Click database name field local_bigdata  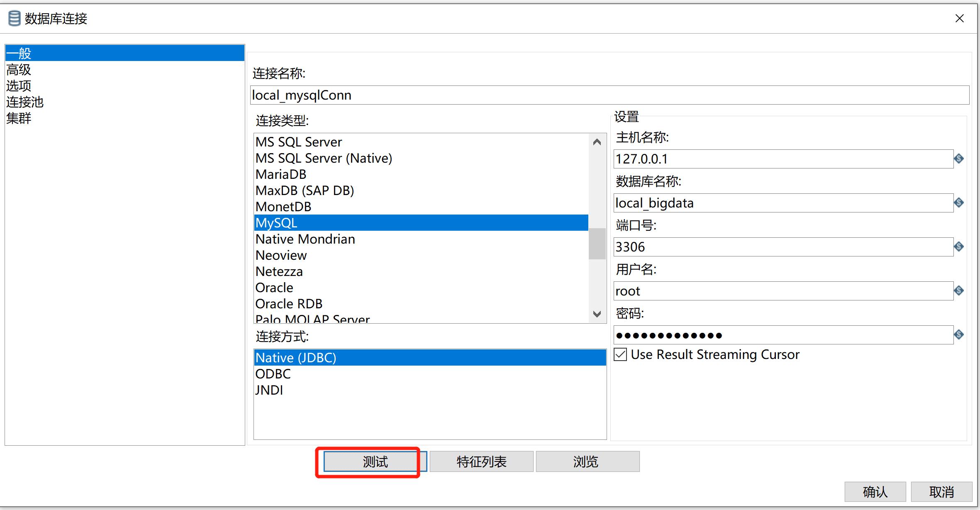(783, 203)
